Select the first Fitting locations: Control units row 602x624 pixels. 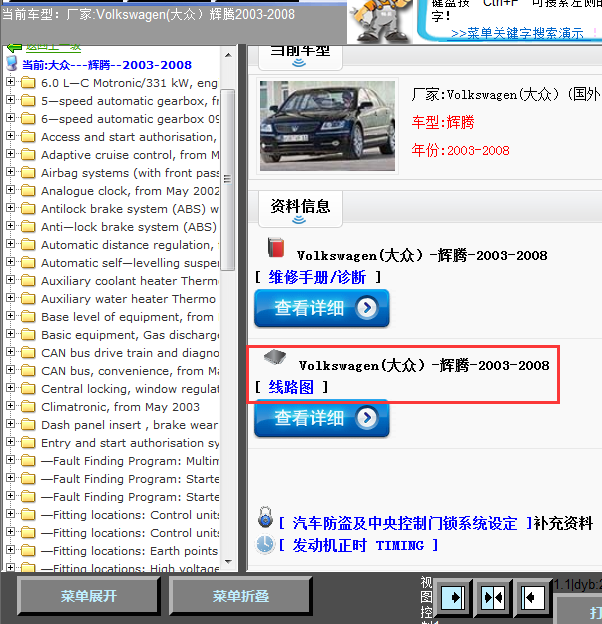(x=130, y=515)
